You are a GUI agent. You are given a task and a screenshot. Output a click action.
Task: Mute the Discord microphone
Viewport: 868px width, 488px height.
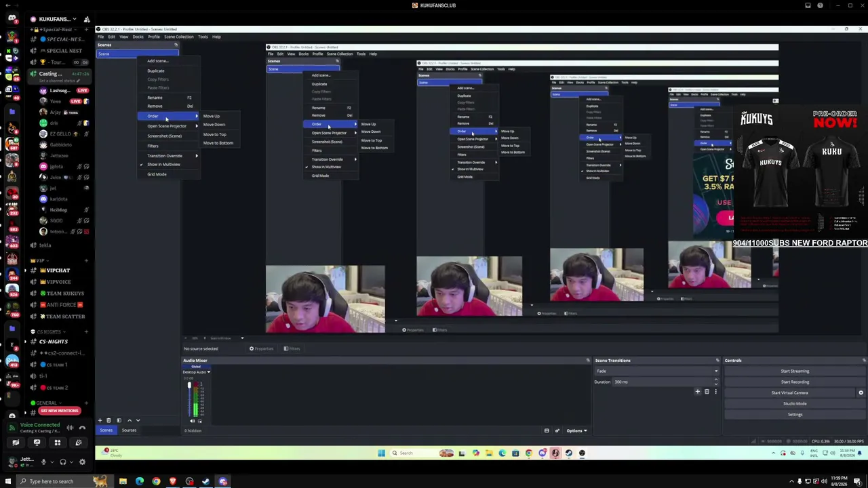[x=43, y=462]
